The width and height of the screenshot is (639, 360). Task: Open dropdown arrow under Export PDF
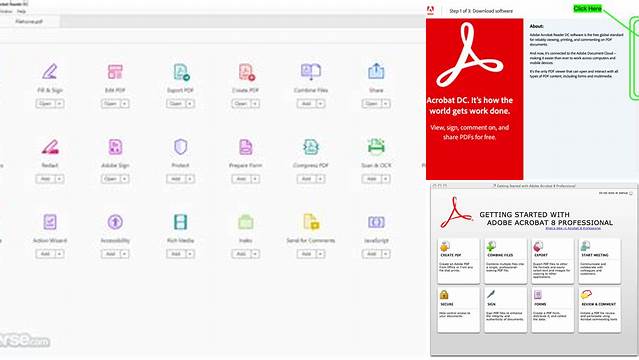click(x=190, y=104)
